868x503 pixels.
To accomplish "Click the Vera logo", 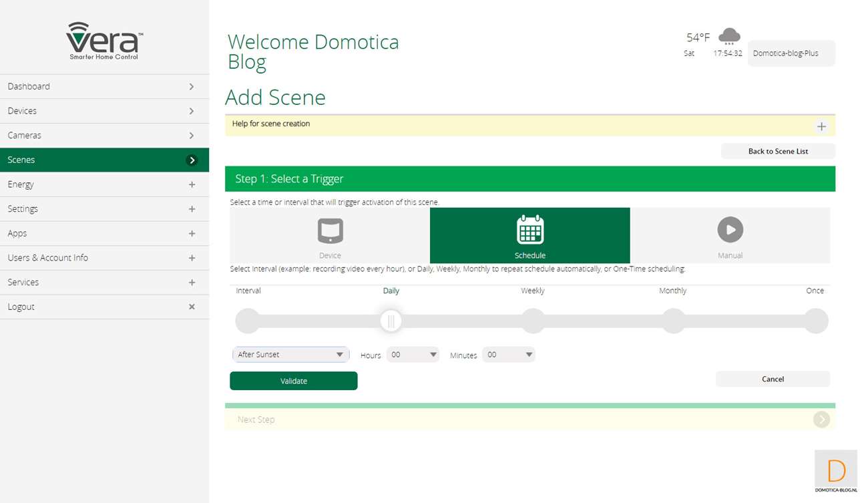I will (x=104, y=41).
